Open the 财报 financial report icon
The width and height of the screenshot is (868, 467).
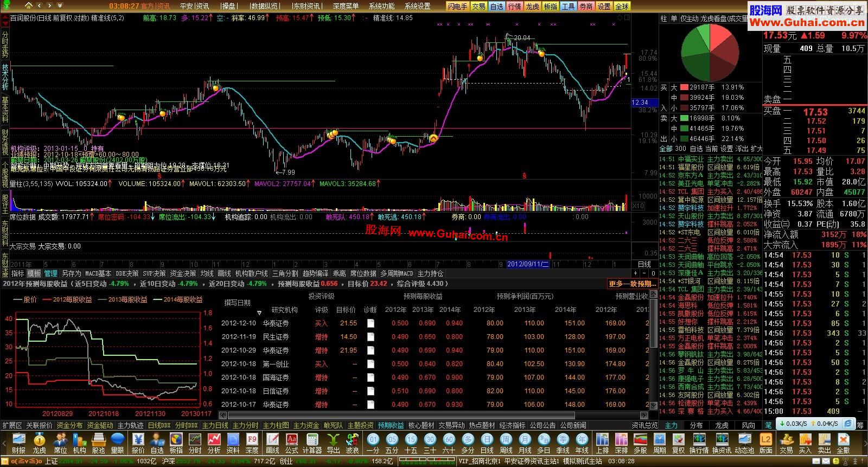coord(18,443)
